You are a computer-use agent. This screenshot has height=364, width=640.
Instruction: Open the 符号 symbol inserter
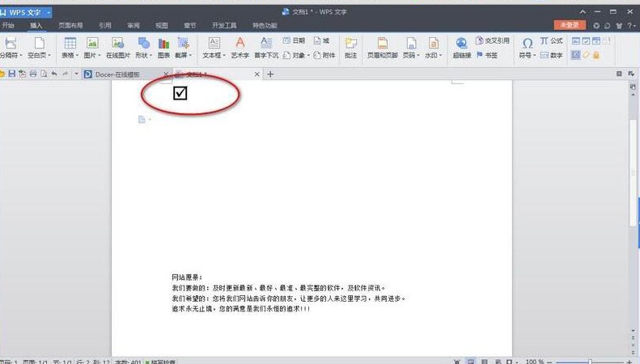pos(527,48)
